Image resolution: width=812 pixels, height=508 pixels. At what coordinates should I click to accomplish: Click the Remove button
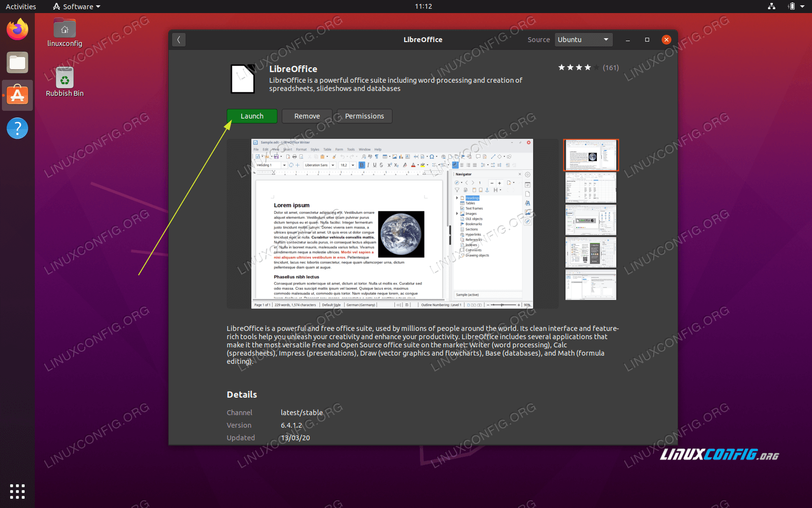pos(307,116)
